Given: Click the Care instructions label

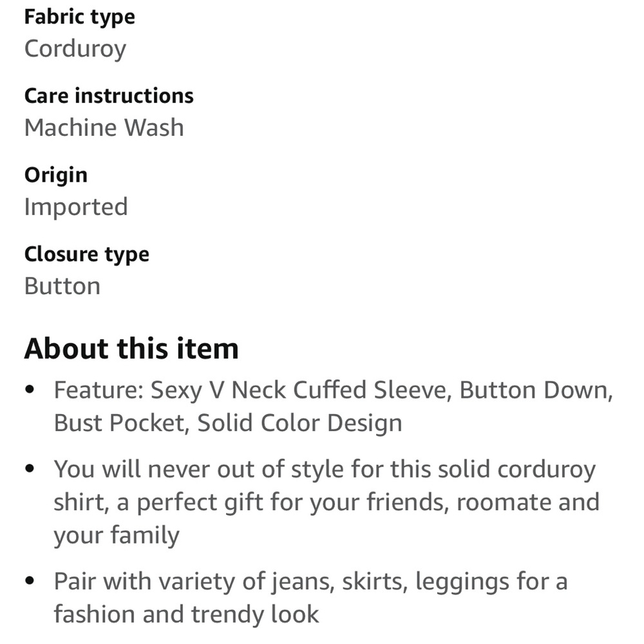Looking at the screenshot, I should (x=109, y=96).
